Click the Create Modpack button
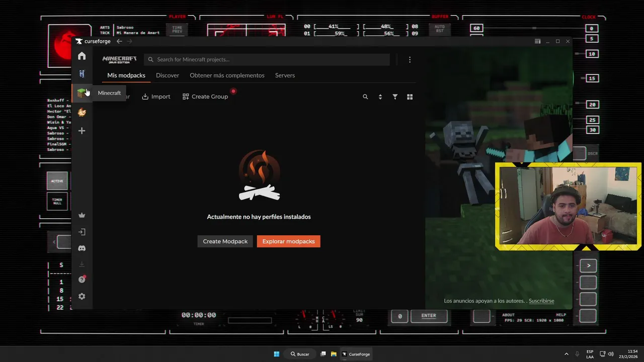 225,241
